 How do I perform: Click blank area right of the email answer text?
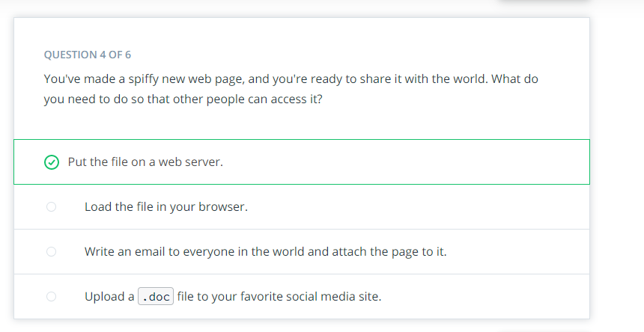(x=517, y=251)
